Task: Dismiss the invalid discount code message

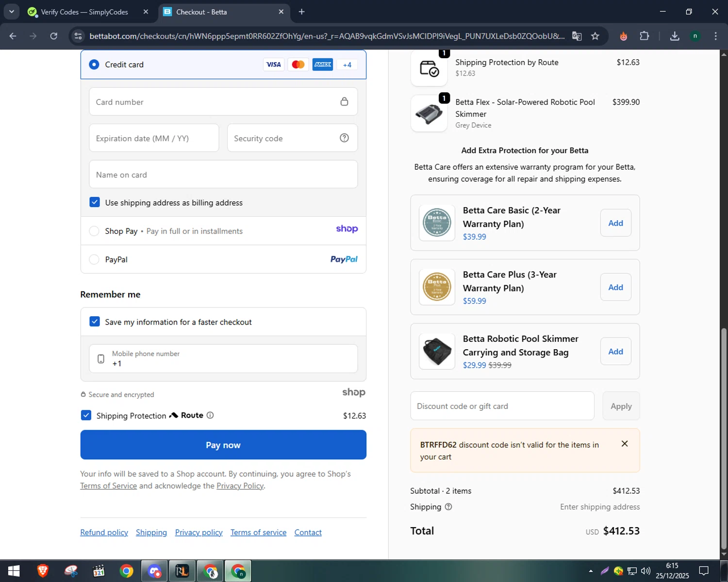Action: 625,444
